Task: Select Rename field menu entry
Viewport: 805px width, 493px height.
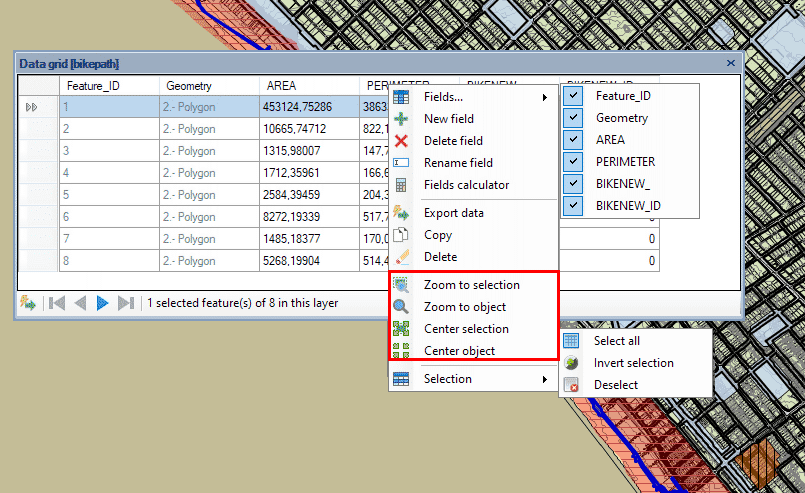Action: tap(458, 163)
